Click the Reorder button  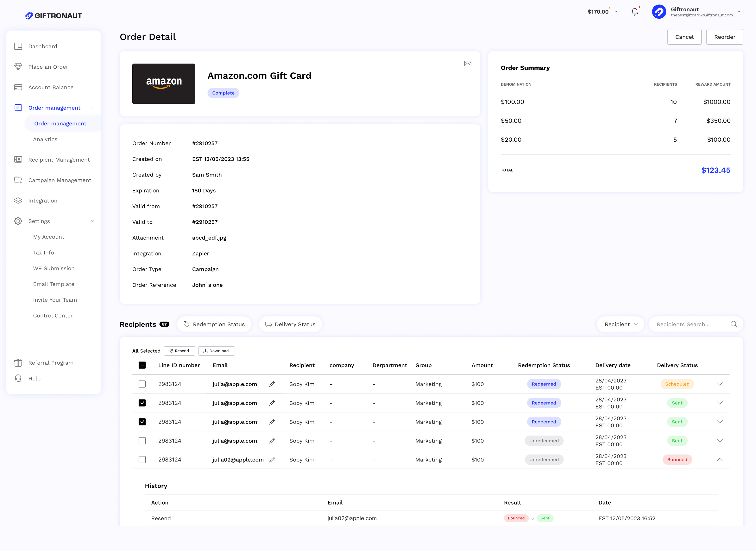(724, 37)
